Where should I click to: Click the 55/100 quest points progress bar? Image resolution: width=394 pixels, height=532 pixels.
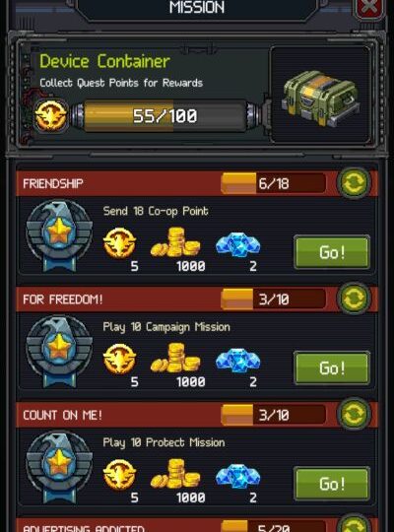coord(164,115)
